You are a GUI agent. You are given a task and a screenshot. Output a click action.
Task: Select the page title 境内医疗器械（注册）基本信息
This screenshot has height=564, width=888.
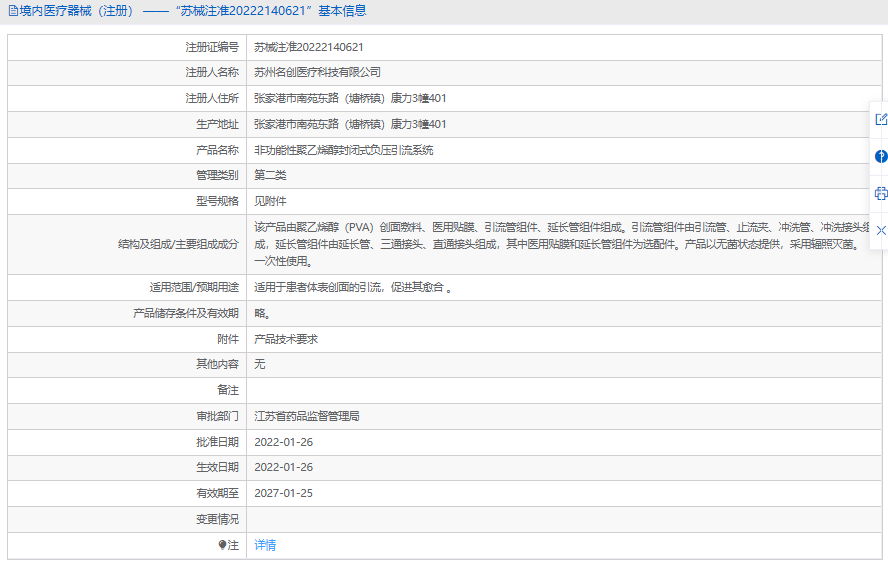tap(193, 11)
